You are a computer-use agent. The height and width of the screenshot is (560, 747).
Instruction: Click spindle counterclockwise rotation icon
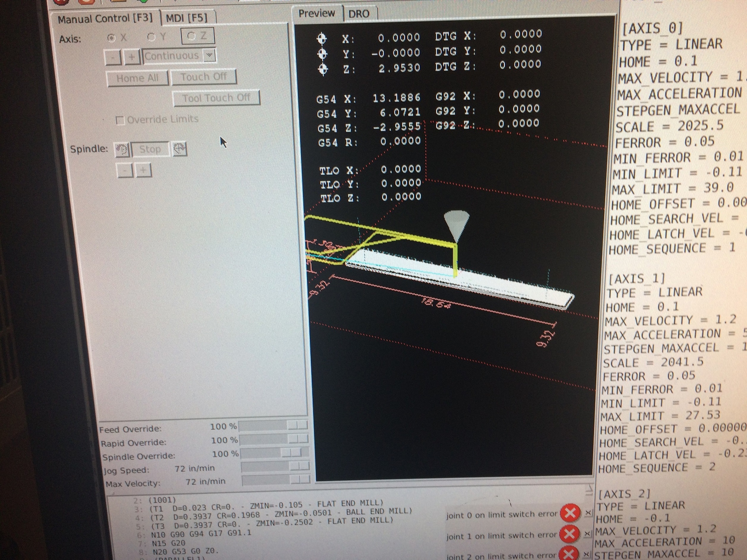122,149
